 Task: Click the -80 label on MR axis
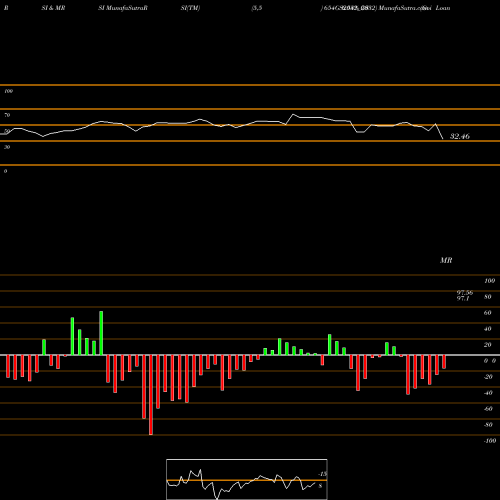point(488,425)
